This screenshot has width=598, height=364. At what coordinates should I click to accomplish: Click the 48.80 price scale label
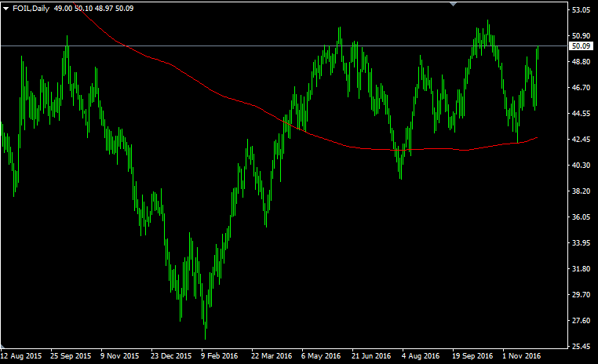tap(582, 62)
